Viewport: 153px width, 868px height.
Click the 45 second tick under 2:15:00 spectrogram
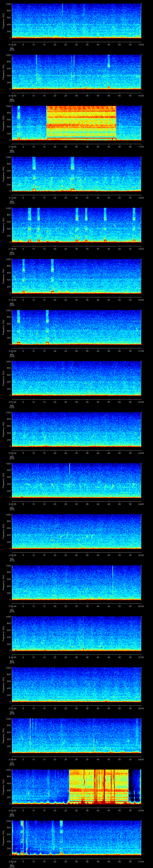(109, 96)
